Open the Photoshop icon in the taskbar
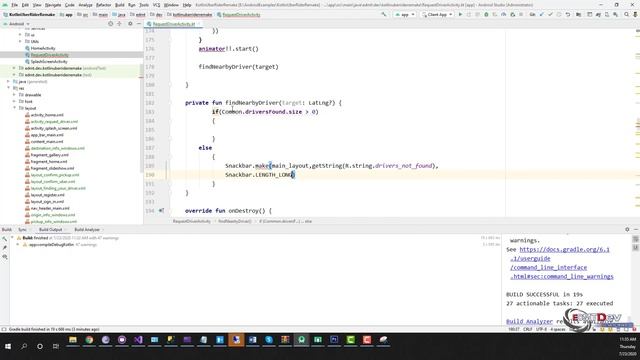 coord(334,340)
